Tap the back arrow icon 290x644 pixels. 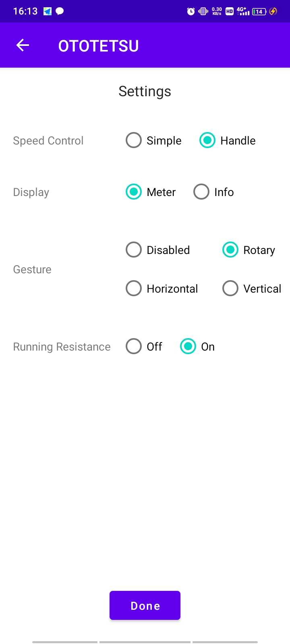tap(23, 45)
